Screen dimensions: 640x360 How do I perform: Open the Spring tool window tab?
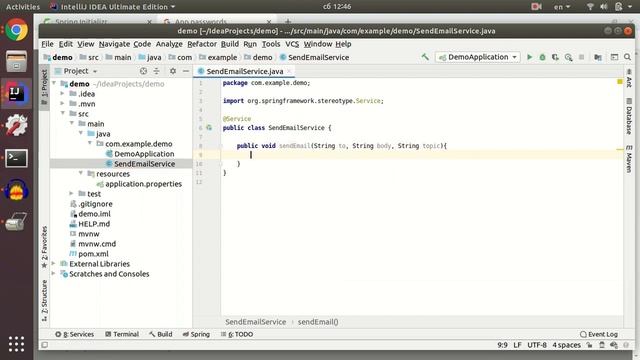196,334
